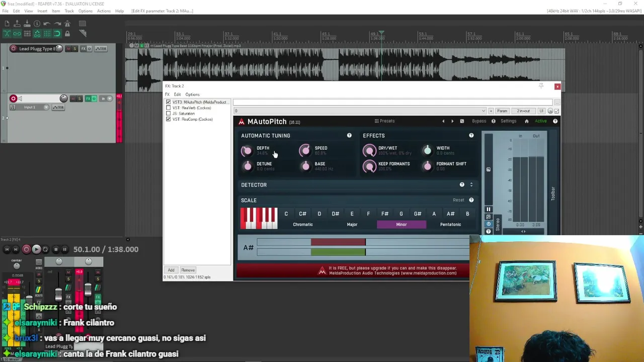
Task: Adjust the volume knob on track 2
Action: pos(63,99)
